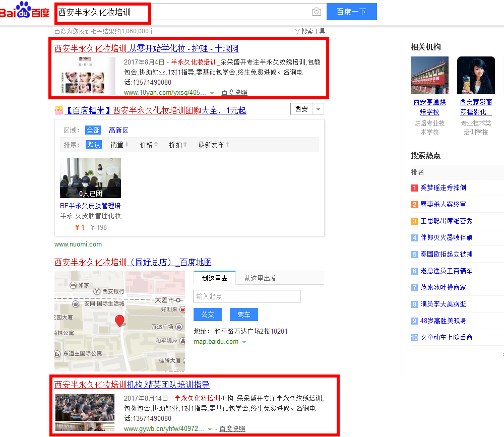Viewport: 504px width, 437px height.
Task: Click the www.nuomi.com URL
Action: tap(78, 244)
